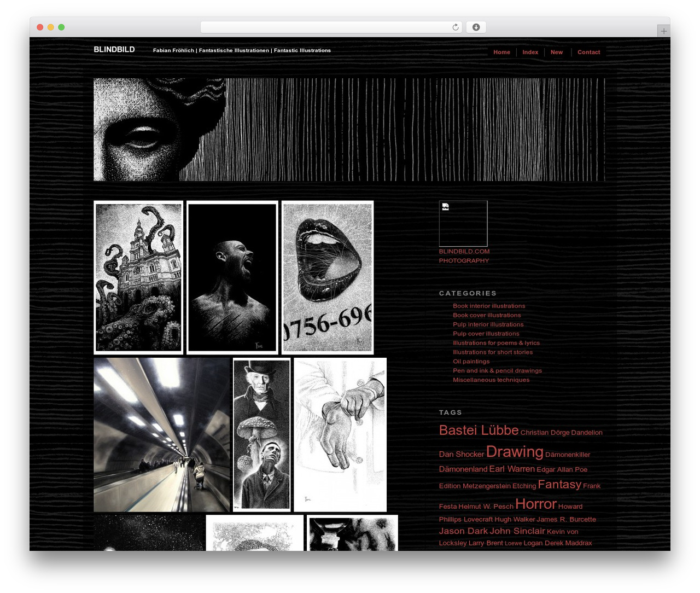
Task: Open the Book cover illustrations category
Action: [487, 315]
